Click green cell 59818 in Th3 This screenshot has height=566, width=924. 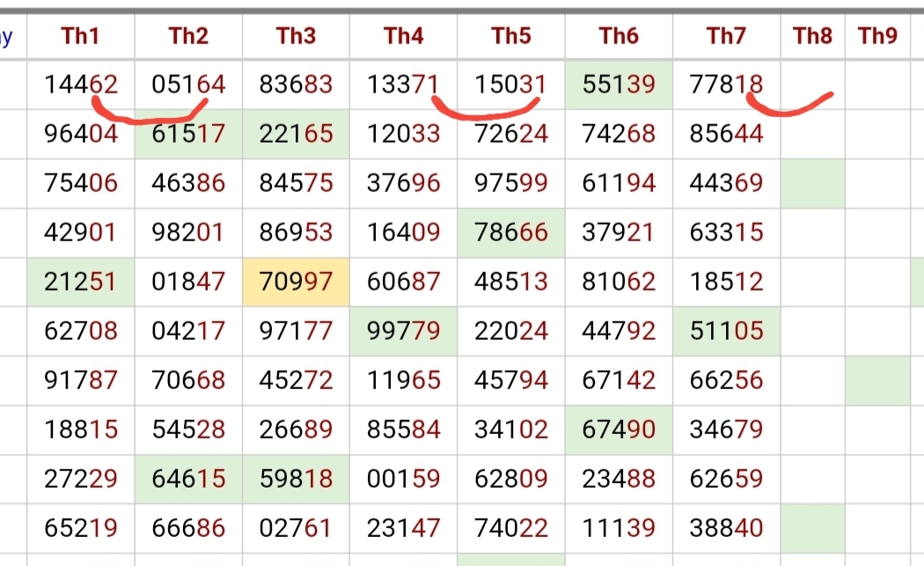tap(296, 479)
